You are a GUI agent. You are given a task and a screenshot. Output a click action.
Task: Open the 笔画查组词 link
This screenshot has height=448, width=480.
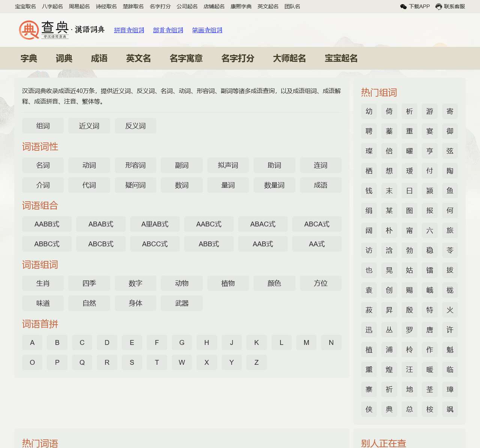[207, 30]
